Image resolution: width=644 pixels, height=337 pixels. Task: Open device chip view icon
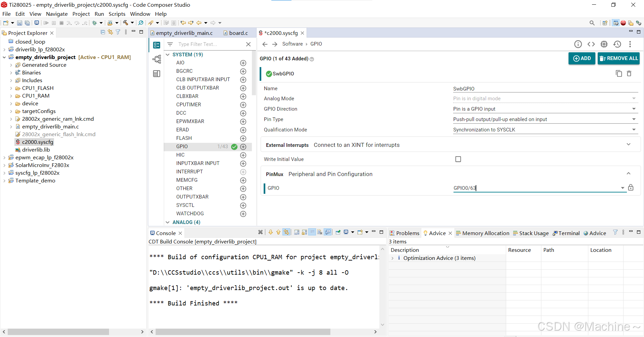(604, 44)
